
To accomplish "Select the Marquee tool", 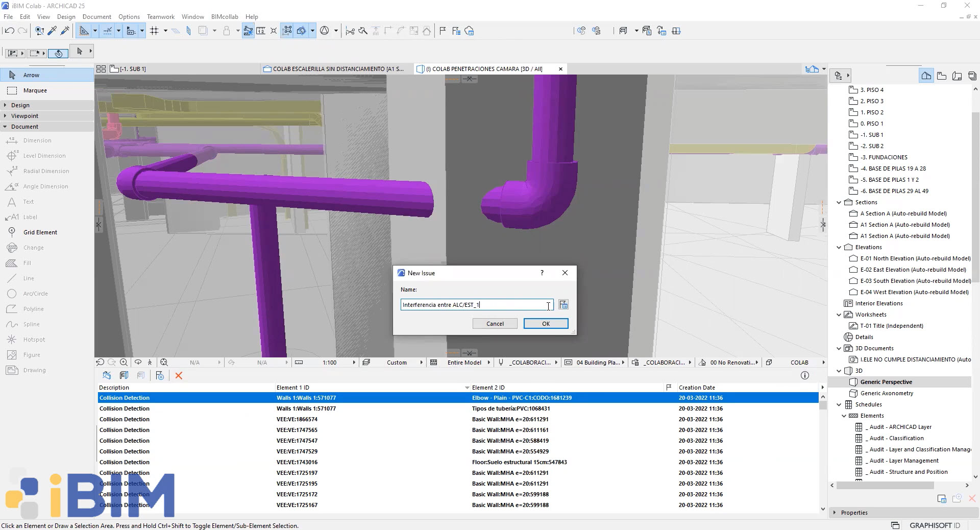I will click(x=35, y=90).
